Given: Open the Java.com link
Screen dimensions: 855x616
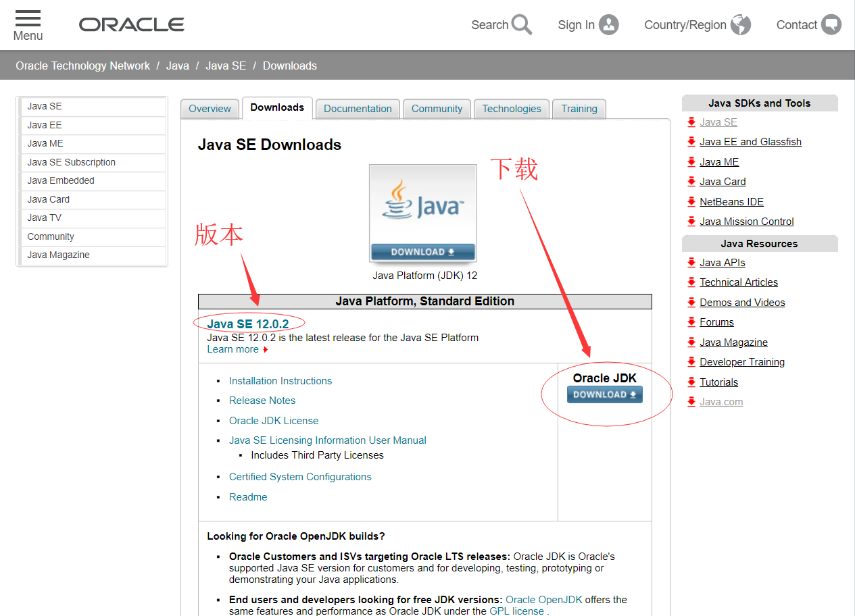Looking at the screenshot, I should tap(721, 402).
